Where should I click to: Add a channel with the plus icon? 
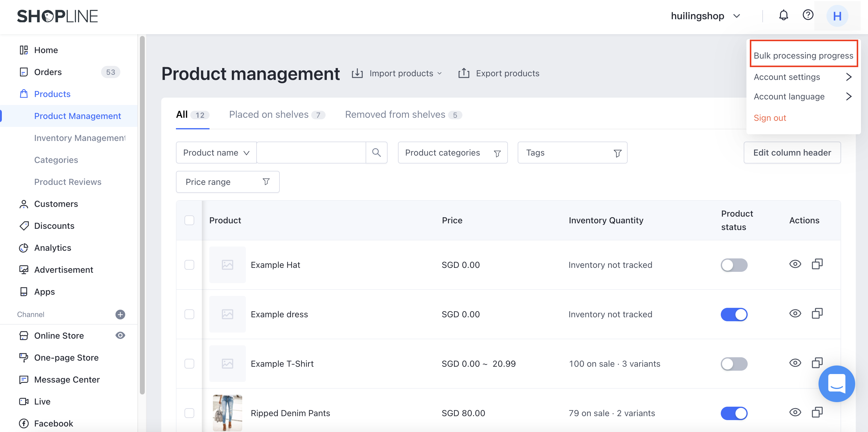tap(120, 314)
